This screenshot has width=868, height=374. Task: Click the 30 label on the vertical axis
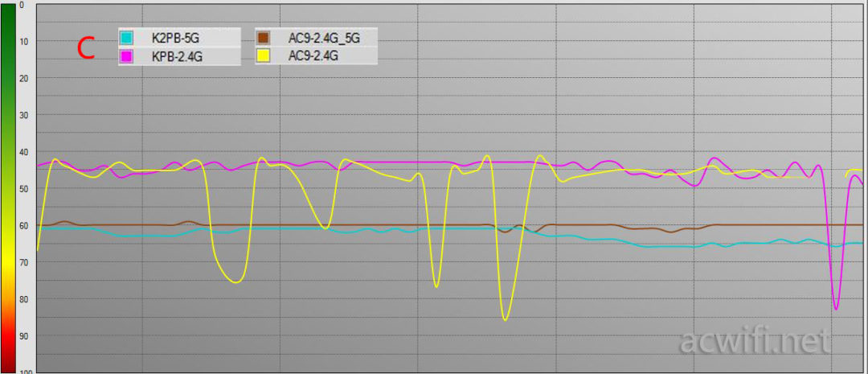pos(23,115)
